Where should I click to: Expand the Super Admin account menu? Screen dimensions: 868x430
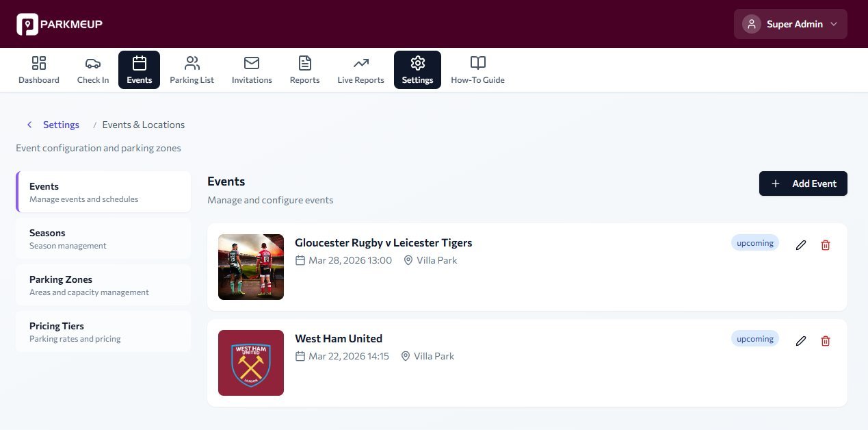(790, 24)
